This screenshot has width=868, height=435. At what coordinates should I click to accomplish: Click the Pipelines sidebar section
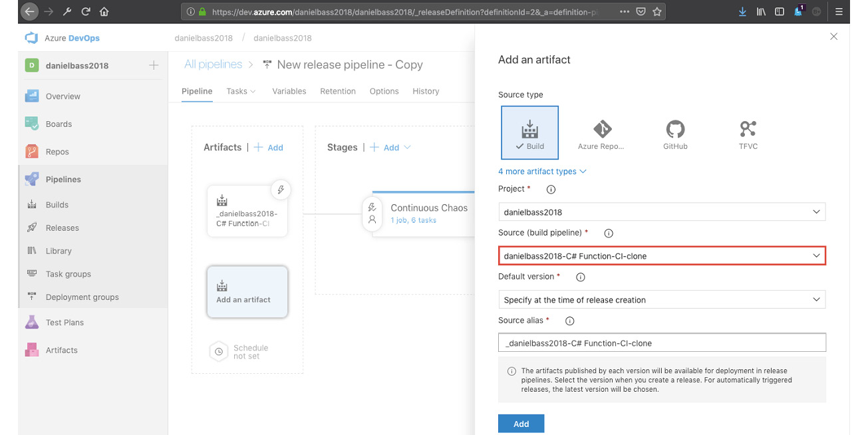click(63, 180)
